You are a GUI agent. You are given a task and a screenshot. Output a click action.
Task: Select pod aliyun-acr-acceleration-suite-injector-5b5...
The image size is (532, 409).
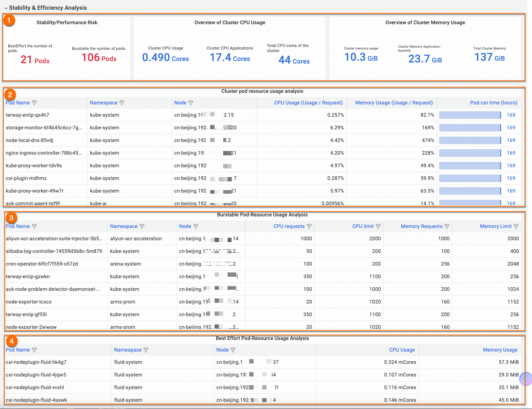[54, 239]
